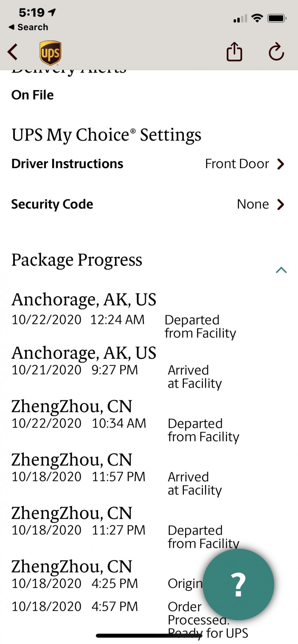Tap the Front Door value

coord(237,164)
